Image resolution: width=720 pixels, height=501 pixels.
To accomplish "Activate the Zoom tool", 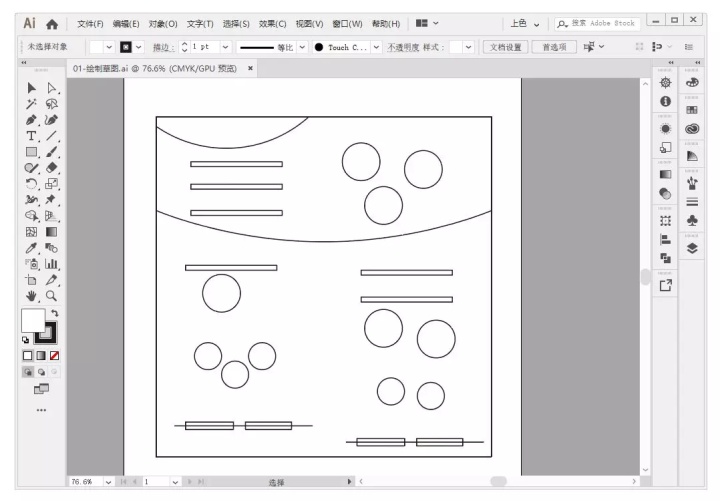I will coord(51,296).
